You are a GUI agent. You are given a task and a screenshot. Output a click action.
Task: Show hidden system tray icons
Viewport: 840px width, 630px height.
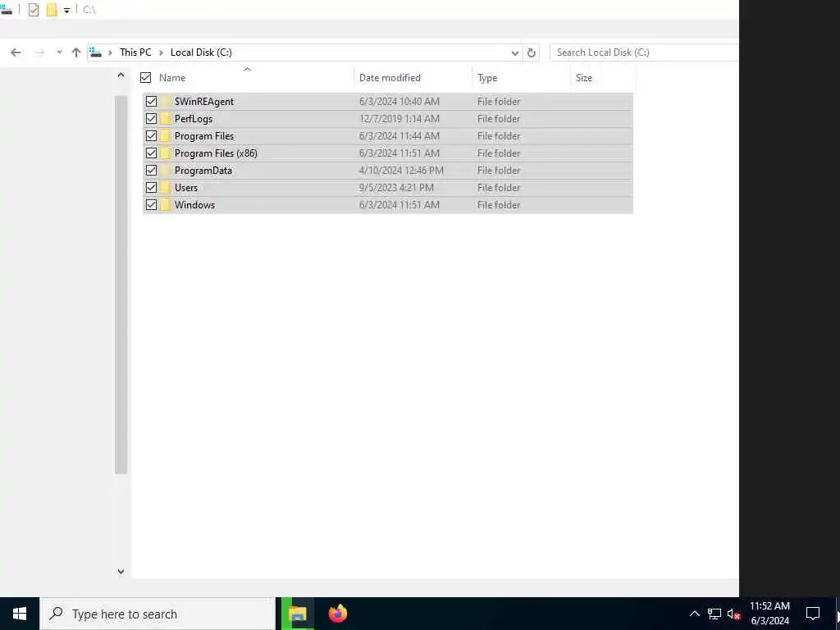694,614
